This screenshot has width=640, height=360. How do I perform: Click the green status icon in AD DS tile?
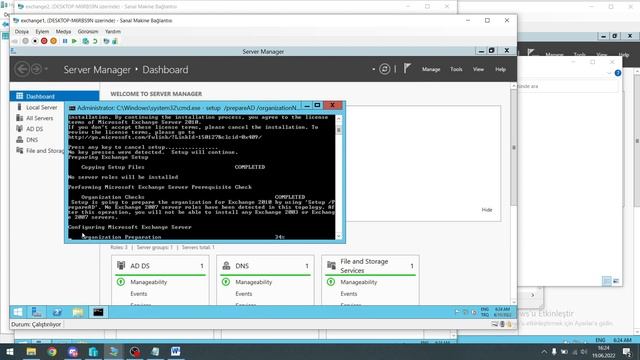[121, 282]
